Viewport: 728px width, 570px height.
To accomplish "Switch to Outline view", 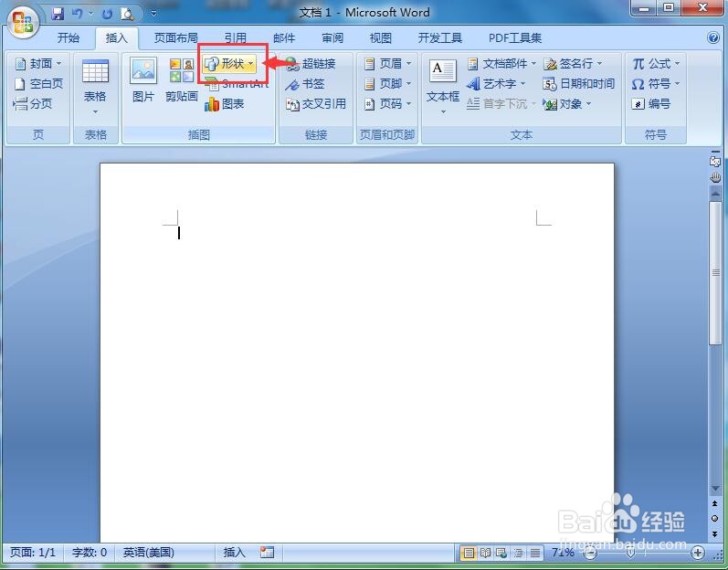I will point(518,553).
